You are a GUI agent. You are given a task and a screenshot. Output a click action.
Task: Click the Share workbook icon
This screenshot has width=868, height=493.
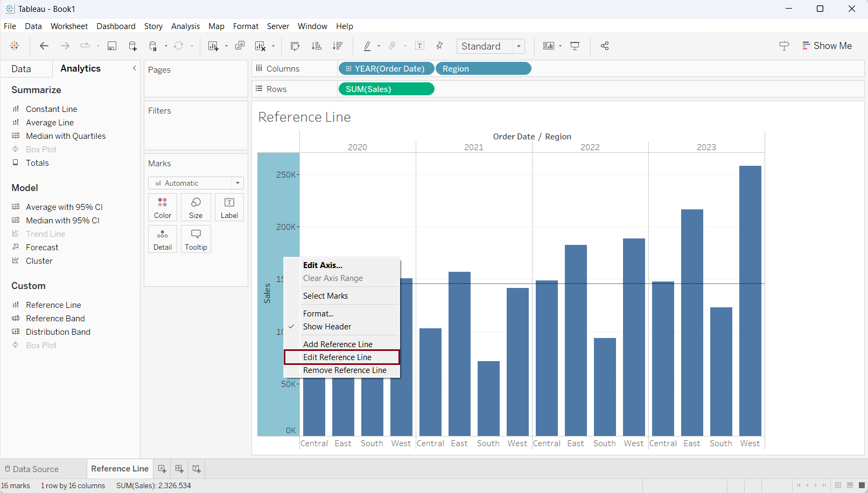coord(605,46)
